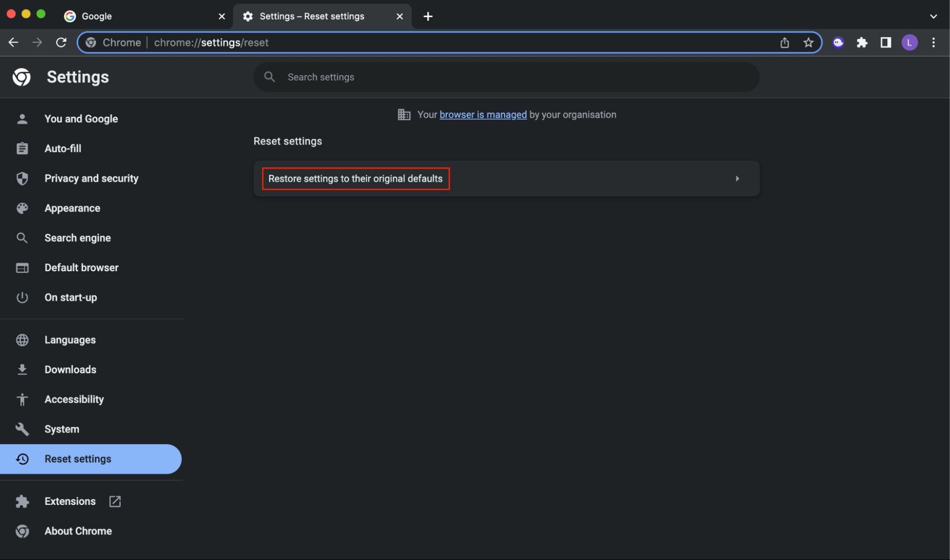Click the puzzle icon beside Extensions in sidebar
The height and width of the screenshot is (560, 950).
tap(22, 501)
